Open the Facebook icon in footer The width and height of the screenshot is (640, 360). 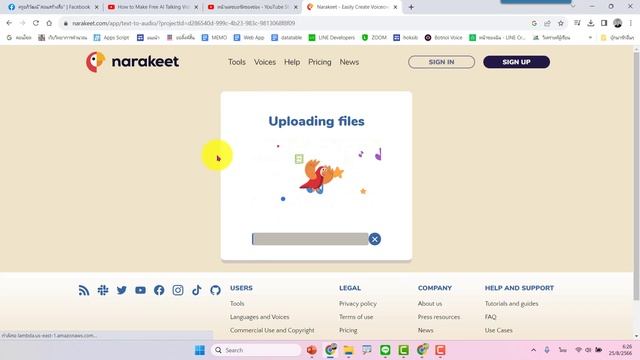(x=159, y=290)
